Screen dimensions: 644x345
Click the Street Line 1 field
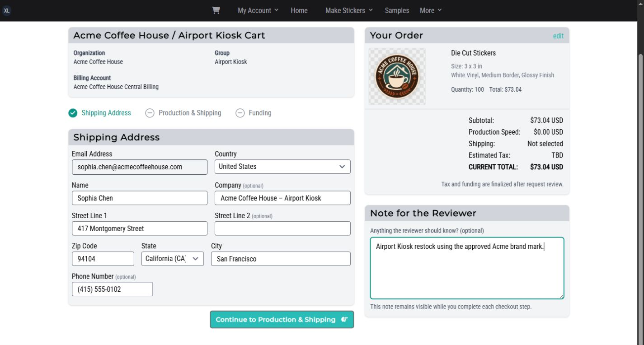point(140,228)
